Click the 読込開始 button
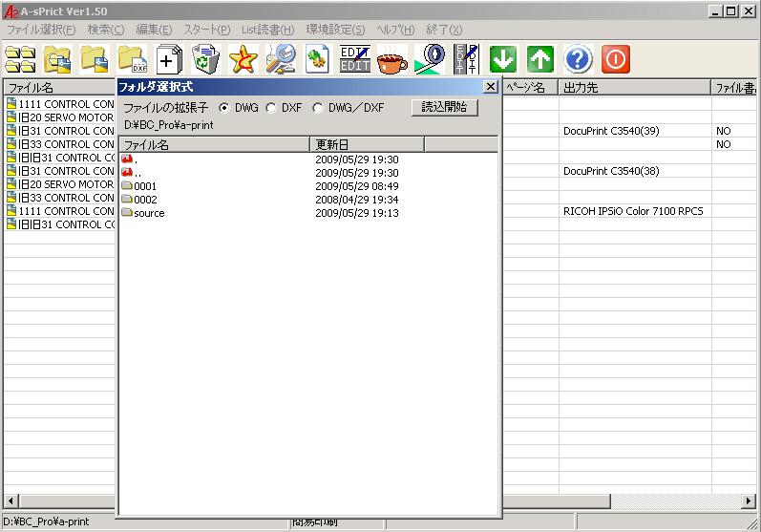 (444, 107)
